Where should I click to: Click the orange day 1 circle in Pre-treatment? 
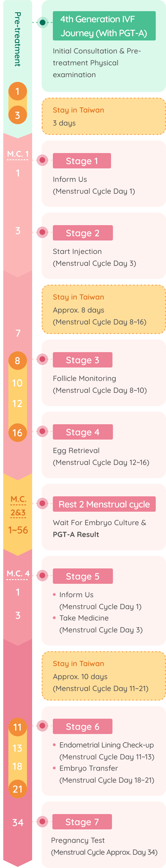coord(17,91)
